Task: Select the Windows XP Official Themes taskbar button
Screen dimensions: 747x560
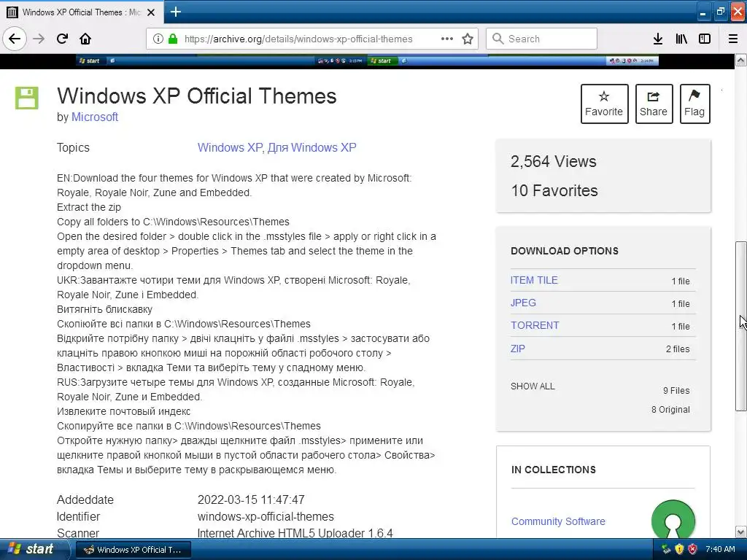Action: [x=133, y=550]
